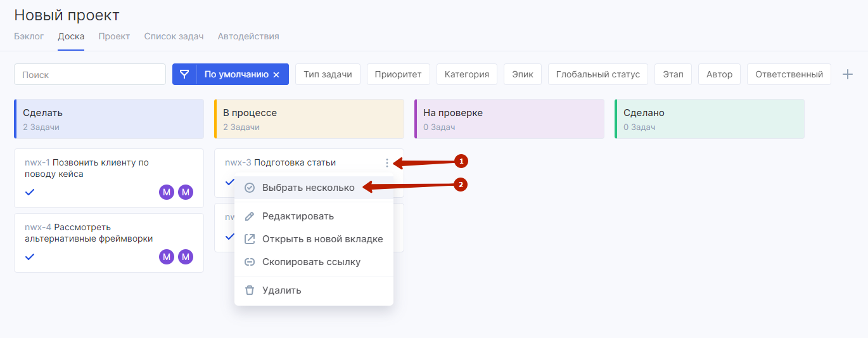This screenshot has width=868, height=338.
Task: Open the 'Тип задачи' filter dropdown
Action: coord(328,74)
